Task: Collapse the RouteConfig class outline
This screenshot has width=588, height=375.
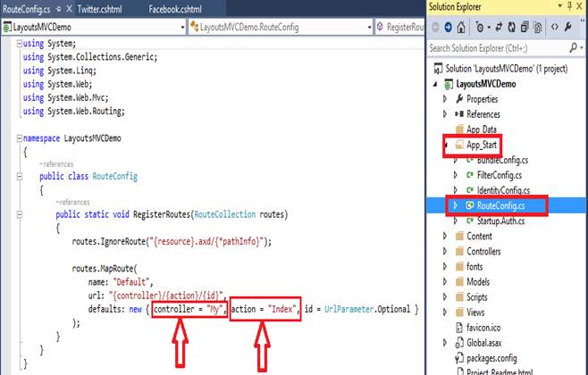Action: [x=20, y=176]
